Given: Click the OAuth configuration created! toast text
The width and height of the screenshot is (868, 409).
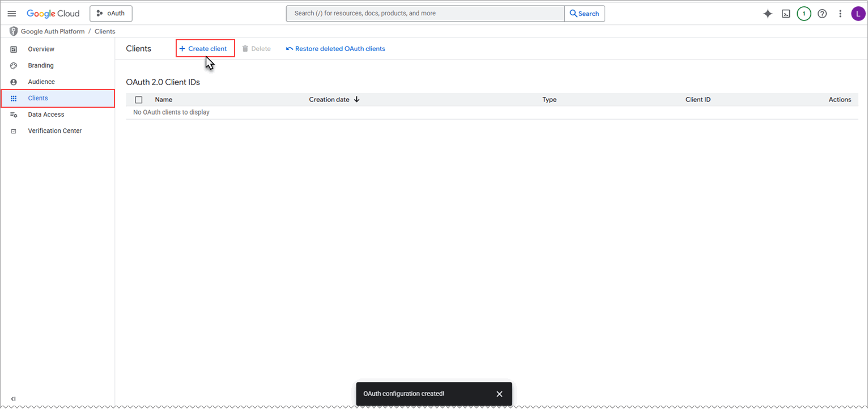Looking at the screenshot, I should coord(404,394).
